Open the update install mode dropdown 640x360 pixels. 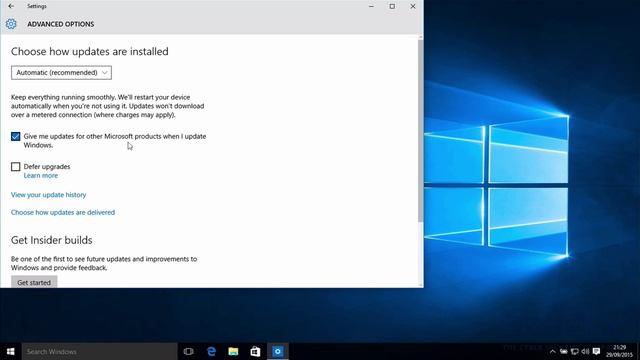[61, 73]
